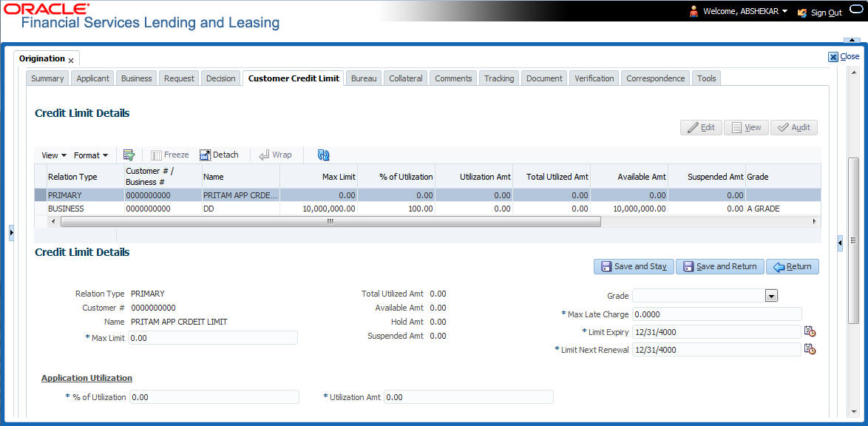Click the Oracle logo

coord(46,8)
